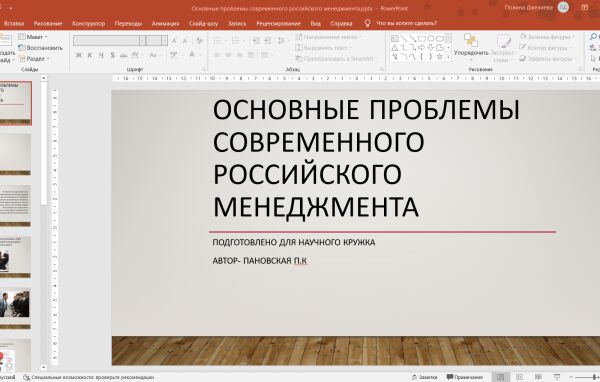The height and width of the screenshot is (382, 600).
Task: Select the star shape in gallery
Action: tap(440, 56)
